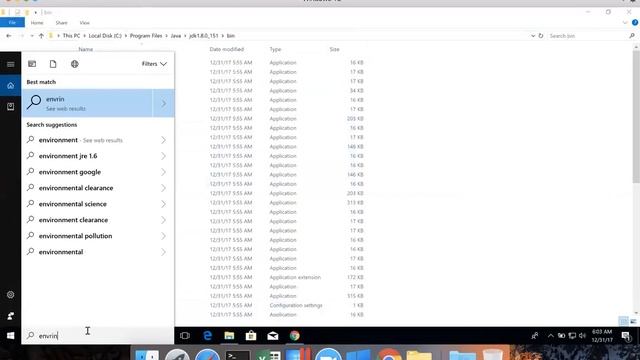Open the hamburger menu in search panel

click(11, 64)
